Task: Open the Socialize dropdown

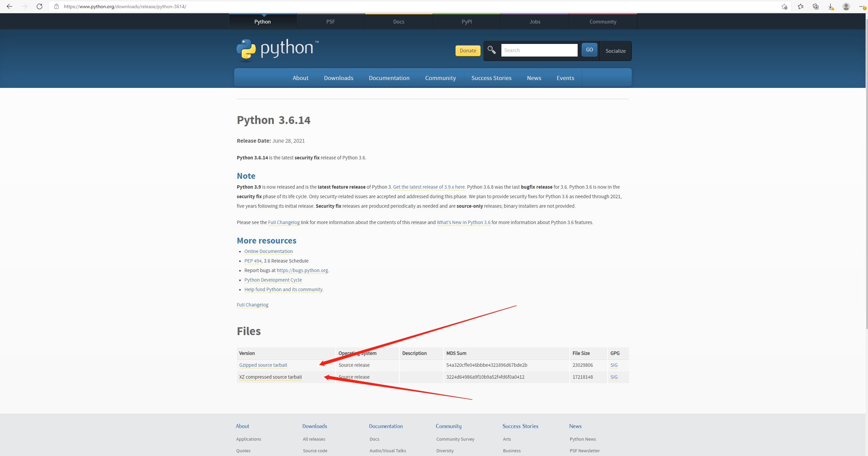Action: tap(615, 51)
